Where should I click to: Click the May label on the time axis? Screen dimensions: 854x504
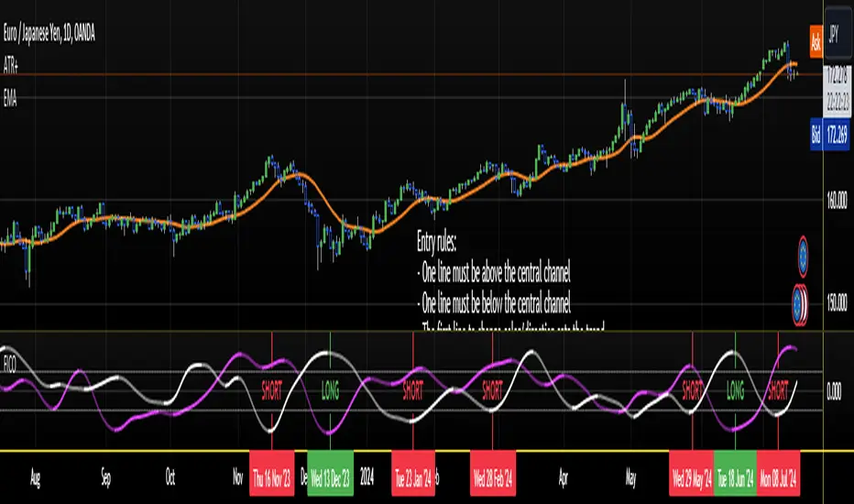click(x=630, y=477)
